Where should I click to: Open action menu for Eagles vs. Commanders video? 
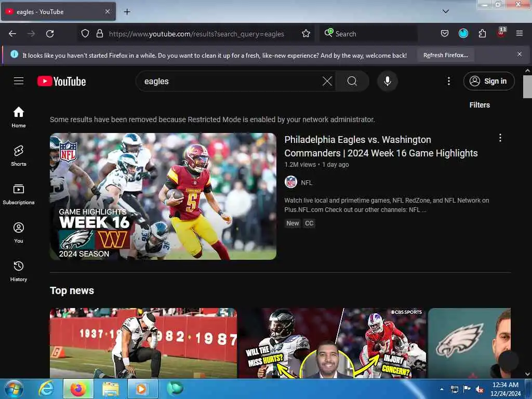tap(500, 138)
